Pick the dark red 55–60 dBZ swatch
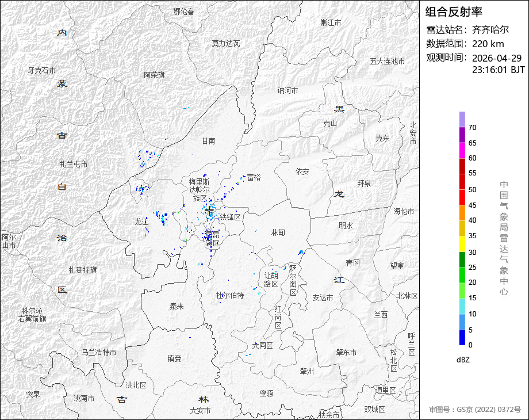The width and height of the screenshot is (529, 420). 462,166
